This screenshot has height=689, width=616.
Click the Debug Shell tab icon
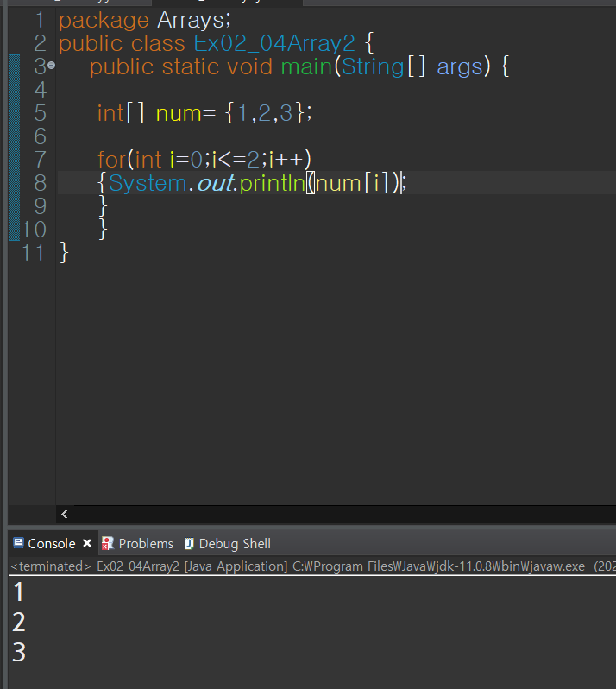189,544
